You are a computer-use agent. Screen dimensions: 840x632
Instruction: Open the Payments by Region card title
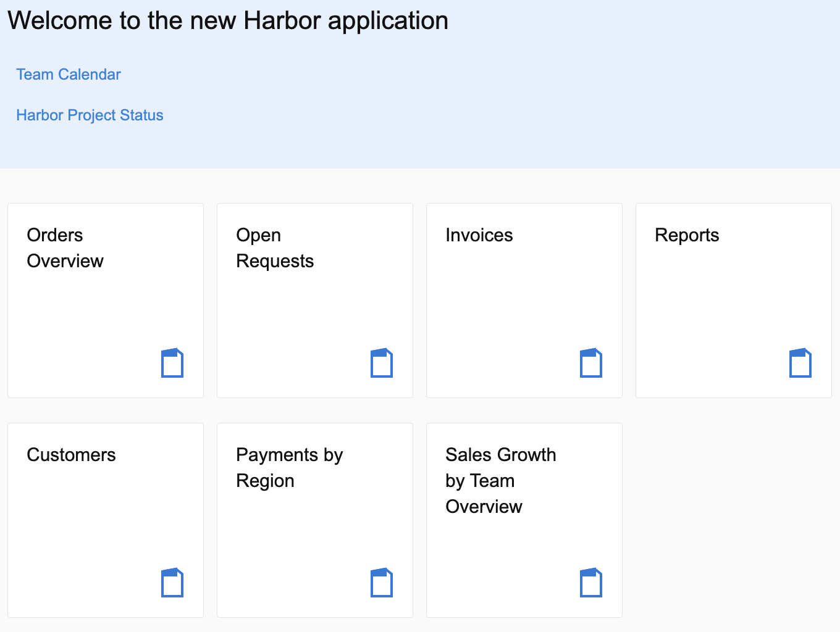point(290,468)
